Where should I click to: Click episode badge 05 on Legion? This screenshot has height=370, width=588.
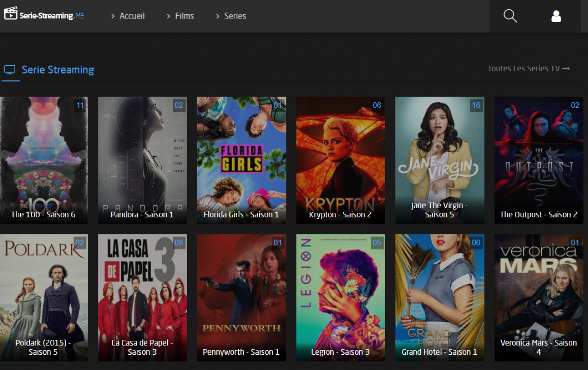coord(377,243)
